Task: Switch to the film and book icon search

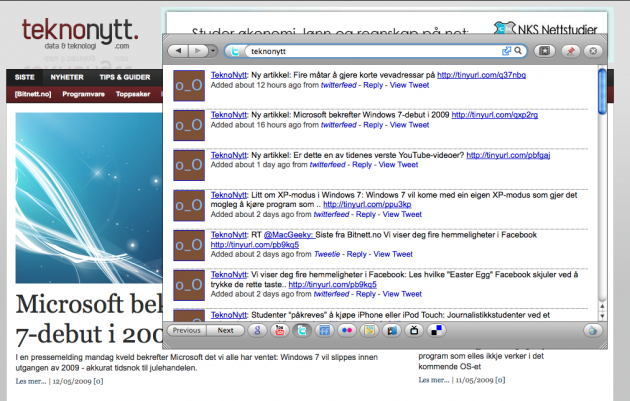Action: 391,330
